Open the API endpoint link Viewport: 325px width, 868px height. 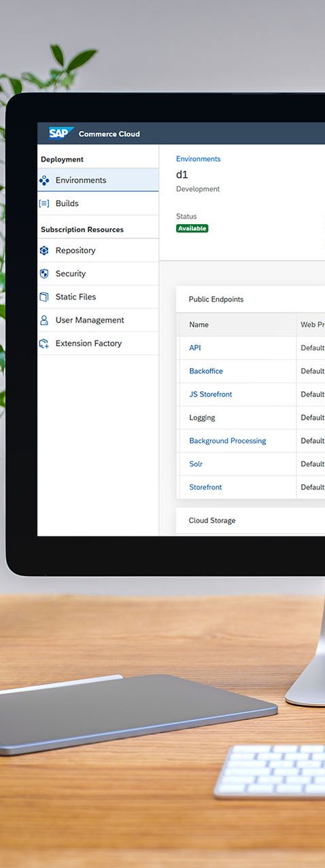pyautogui.click(x=195, y=348)
